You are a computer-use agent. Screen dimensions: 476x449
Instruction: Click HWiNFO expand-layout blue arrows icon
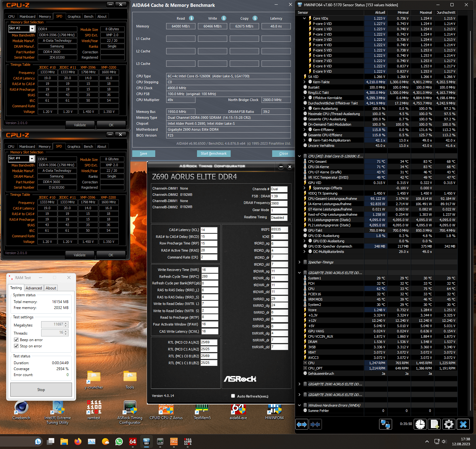pos(301,424)
